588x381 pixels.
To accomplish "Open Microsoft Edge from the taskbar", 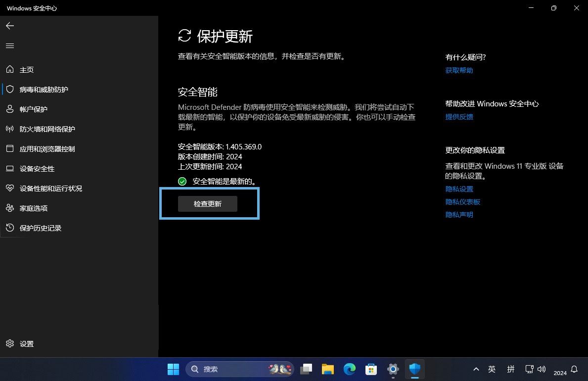I will click(x=350, y=369).
